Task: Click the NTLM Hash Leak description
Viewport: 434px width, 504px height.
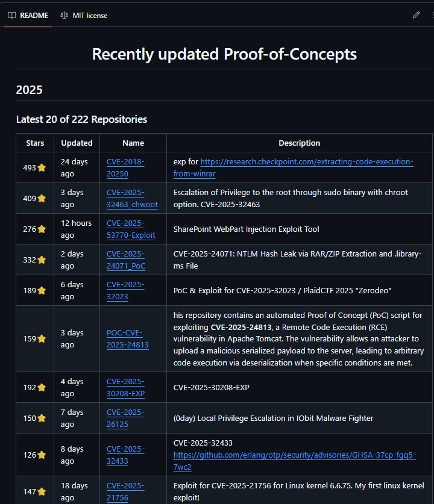Action: (x=297, y=260)
